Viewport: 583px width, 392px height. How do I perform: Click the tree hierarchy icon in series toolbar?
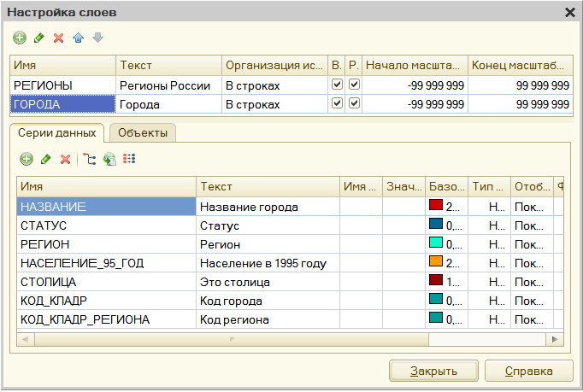pos(90,159)
